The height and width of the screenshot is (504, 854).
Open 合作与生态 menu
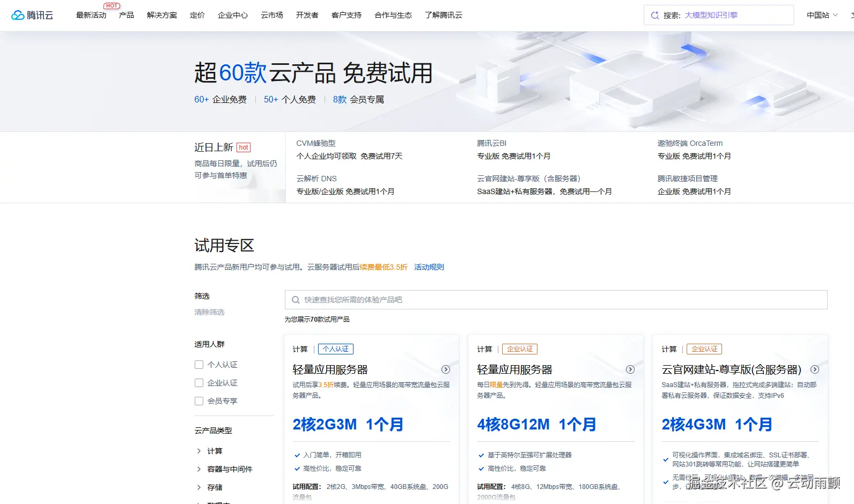tap(393, 15)
